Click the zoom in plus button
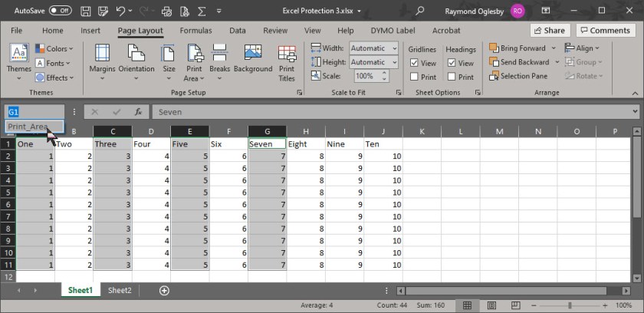The width and height of the screenshot is (644, 313). [605, 305]
